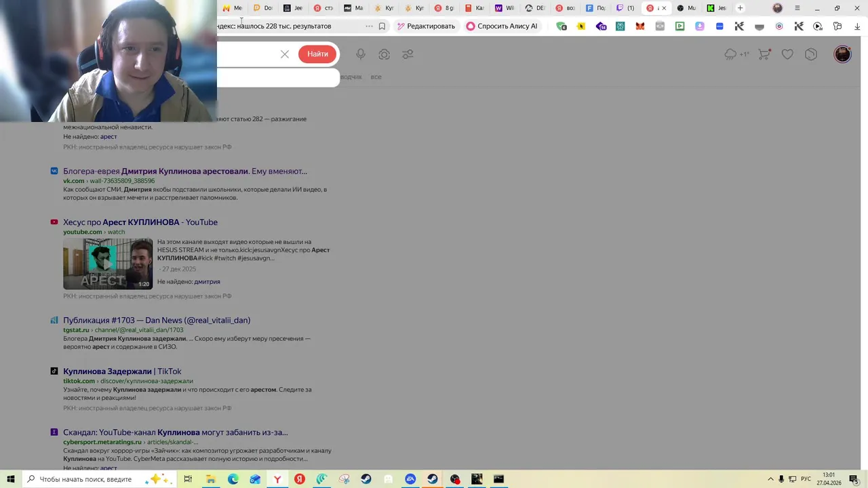Switch to the Gmail 'Me' tab
Viewport: 868px width, 488px height.
[232, 8]
